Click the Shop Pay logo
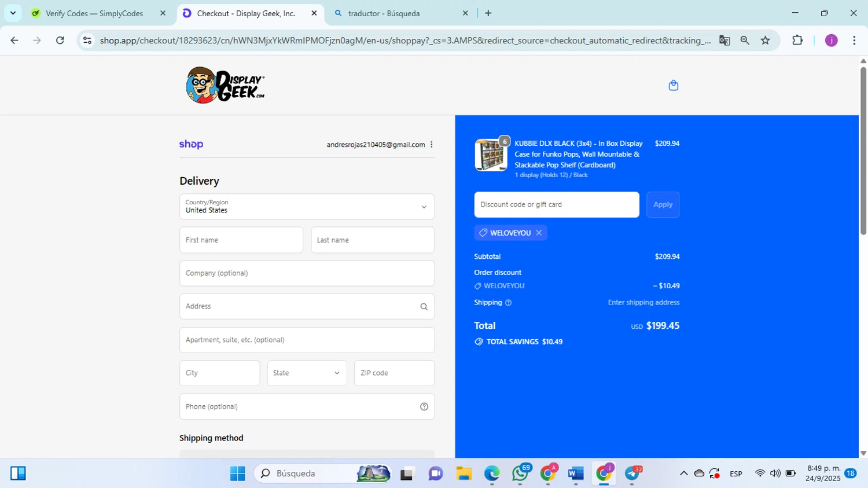Viewport: 868px width, 488px height. click(191, 144)
